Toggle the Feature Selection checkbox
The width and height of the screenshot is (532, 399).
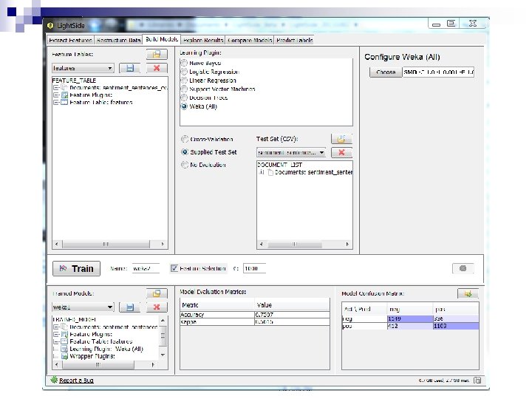[x=174, y=268]
